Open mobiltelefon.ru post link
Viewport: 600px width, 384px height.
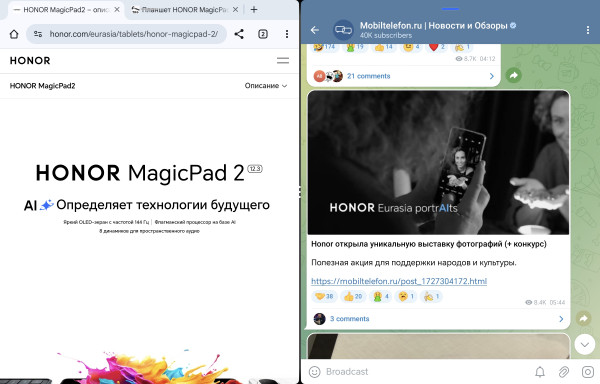click(399, 281)
